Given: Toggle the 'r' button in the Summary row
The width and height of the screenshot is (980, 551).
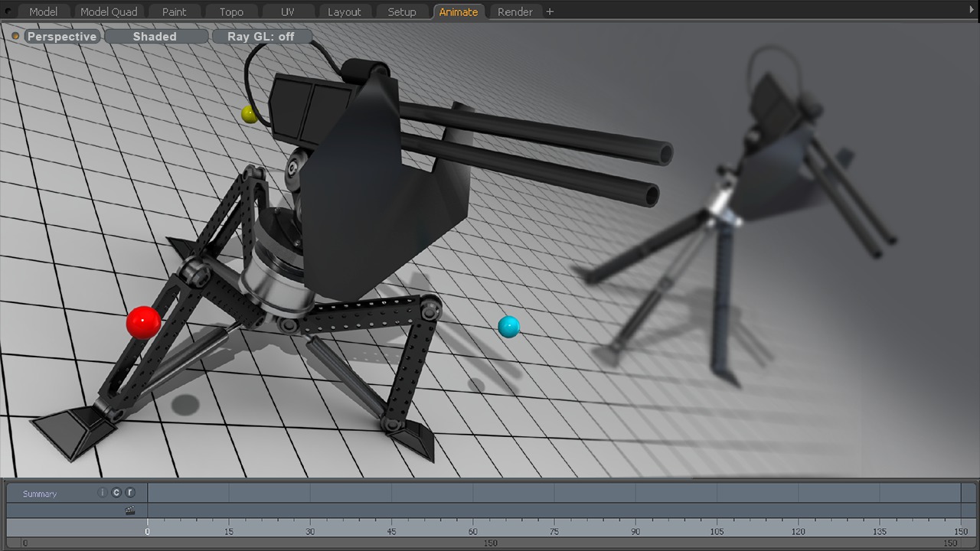Looking at the screenshot, I should click(130, 494).
